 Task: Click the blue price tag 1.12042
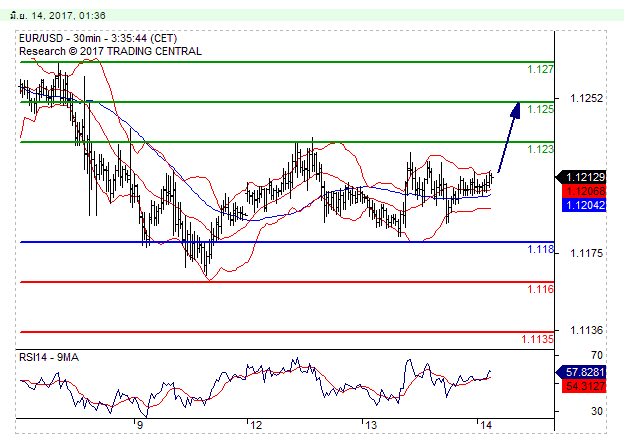coord(584,205)
